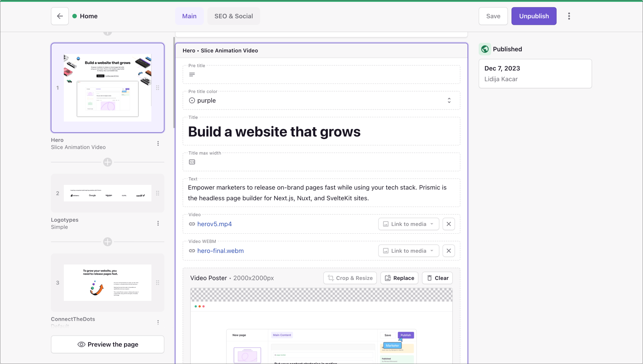Open the three-dot page options menu
Viewport: 643px width, 364px height.
coord(569,16)
